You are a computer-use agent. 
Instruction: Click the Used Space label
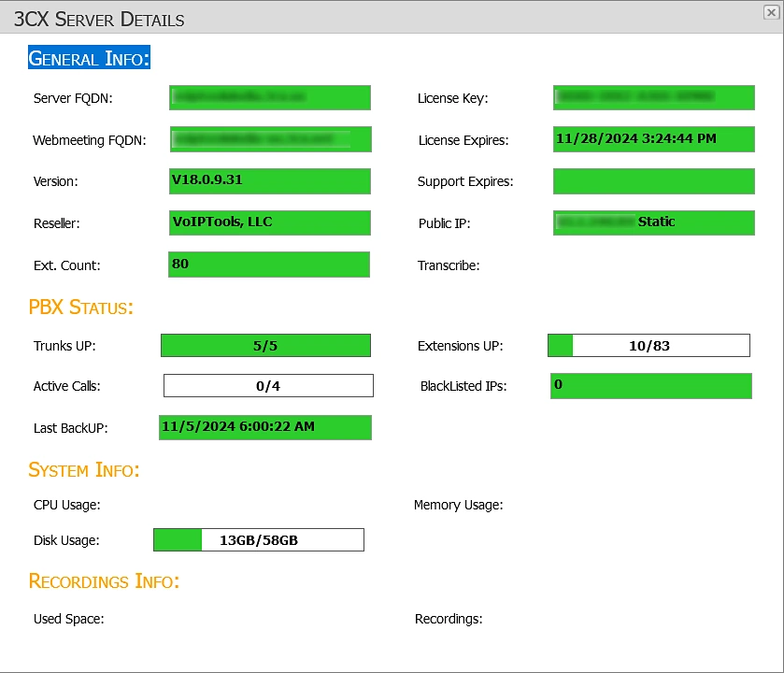69,619
